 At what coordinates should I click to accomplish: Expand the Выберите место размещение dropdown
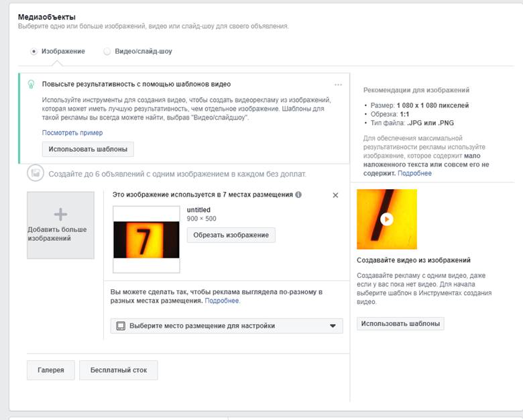point(226,326)
